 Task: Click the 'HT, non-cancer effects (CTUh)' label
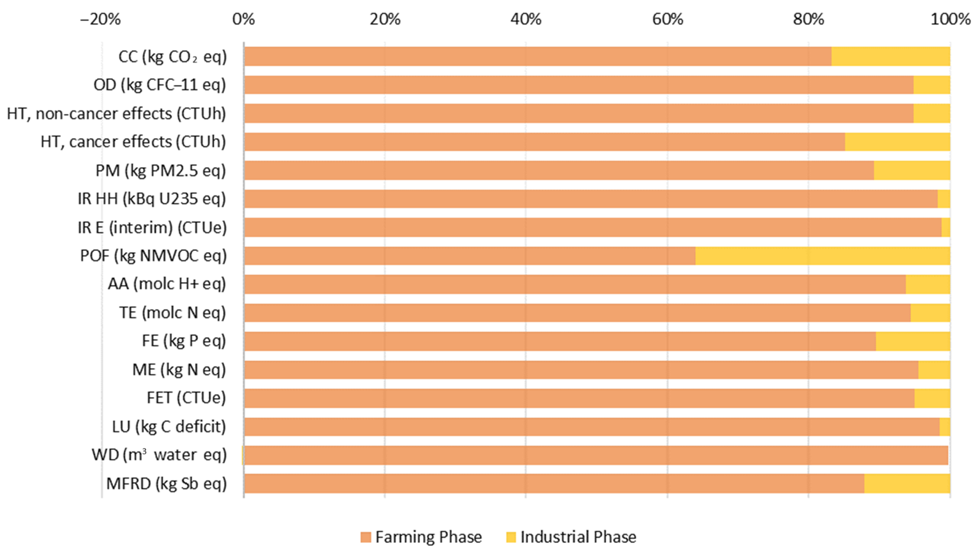click(116, 113)
